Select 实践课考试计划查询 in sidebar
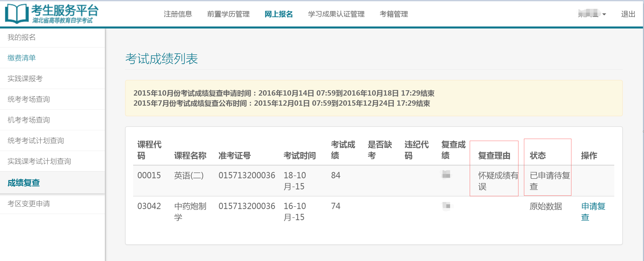 (39, 161)
